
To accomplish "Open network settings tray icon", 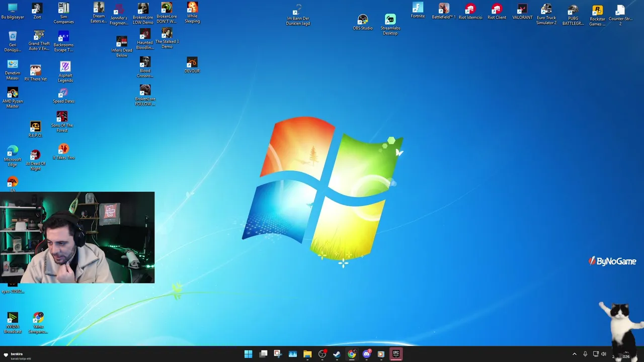I will (x=596, y=354).
